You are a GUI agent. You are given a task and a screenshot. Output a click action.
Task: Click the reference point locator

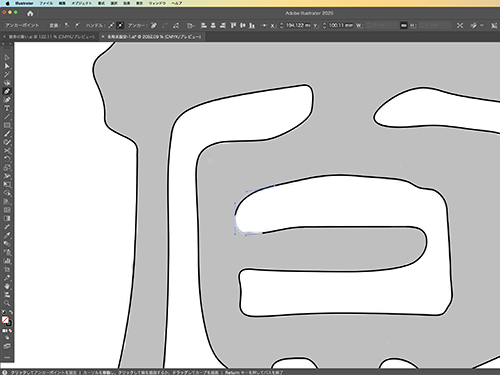click(x=264, y=25)
